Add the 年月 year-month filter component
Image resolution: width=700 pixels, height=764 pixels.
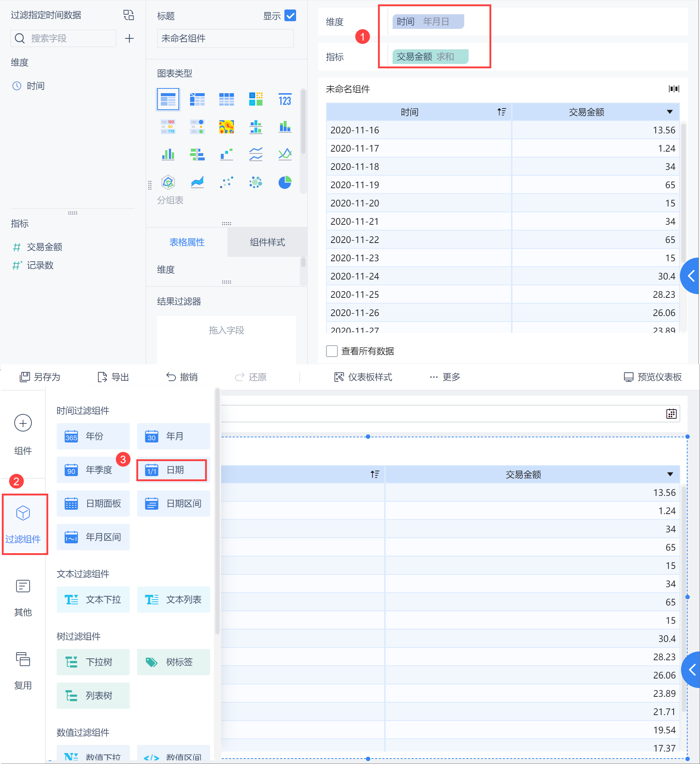[x=173, y=436]
